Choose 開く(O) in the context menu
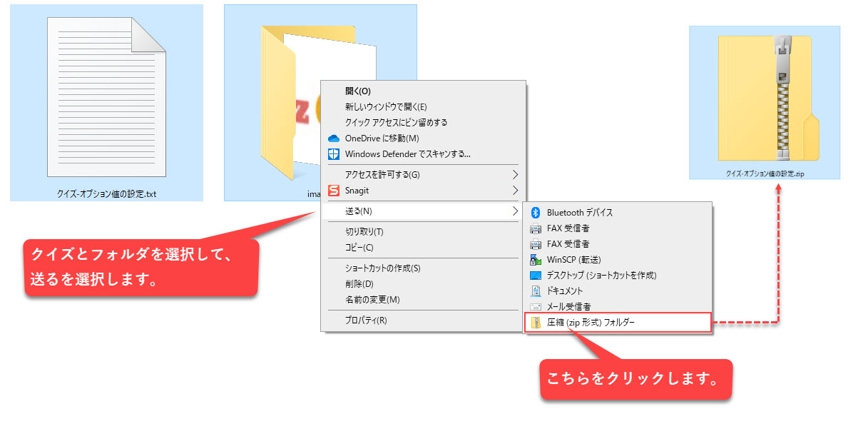Viewport: 868px width, 444px height. 424,91
